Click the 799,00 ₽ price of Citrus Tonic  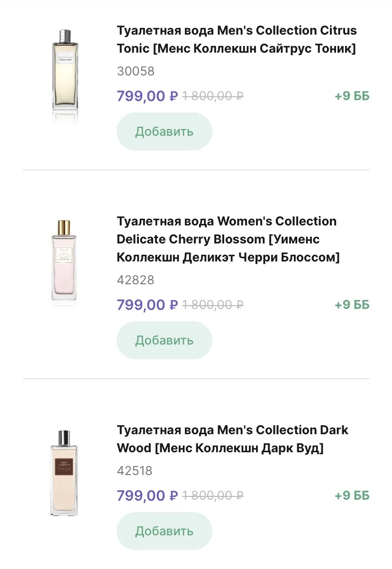point(147,96)
